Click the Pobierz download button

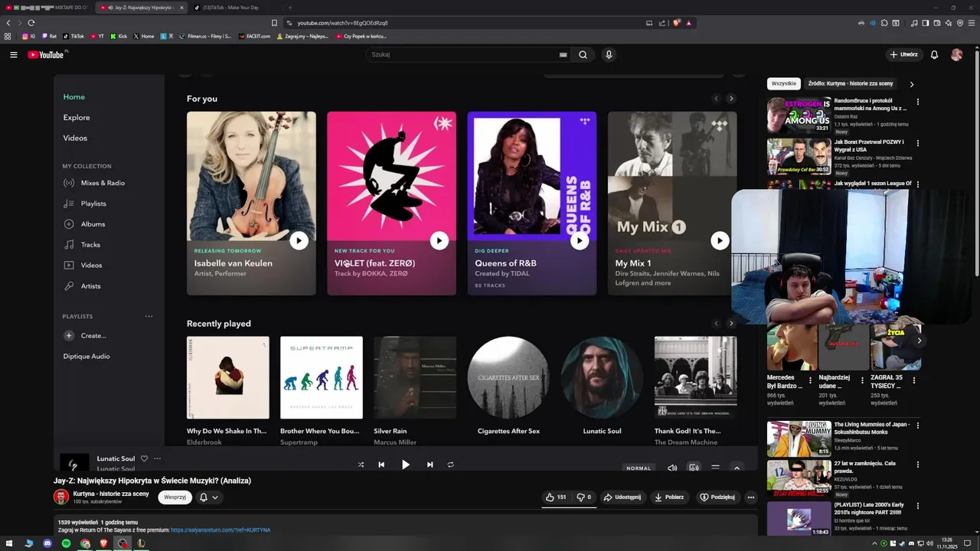tap(669, 497)
